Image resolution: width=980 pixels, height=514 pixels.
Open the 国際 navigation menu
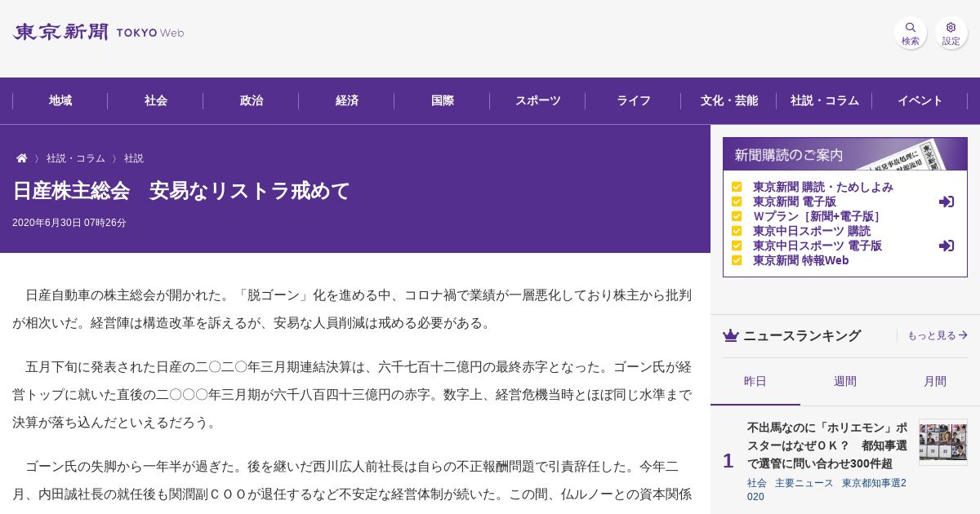pos(443,101)
